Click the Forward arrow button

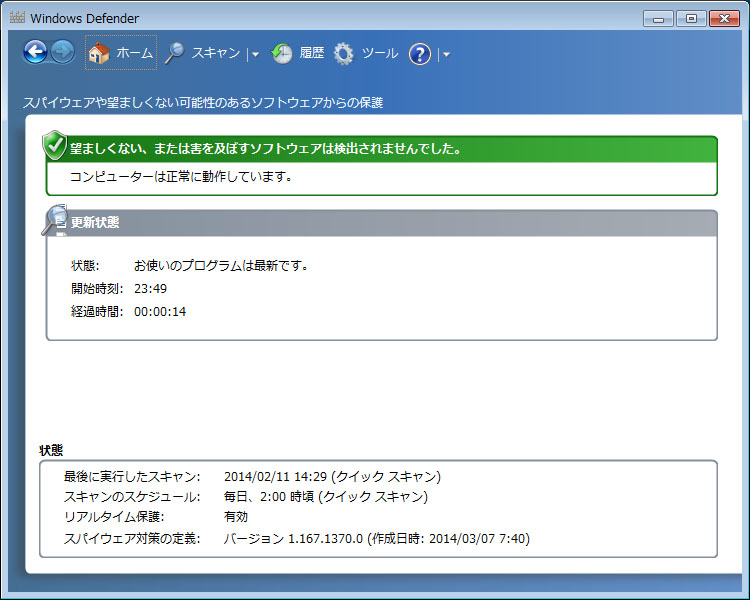[63, 52]
